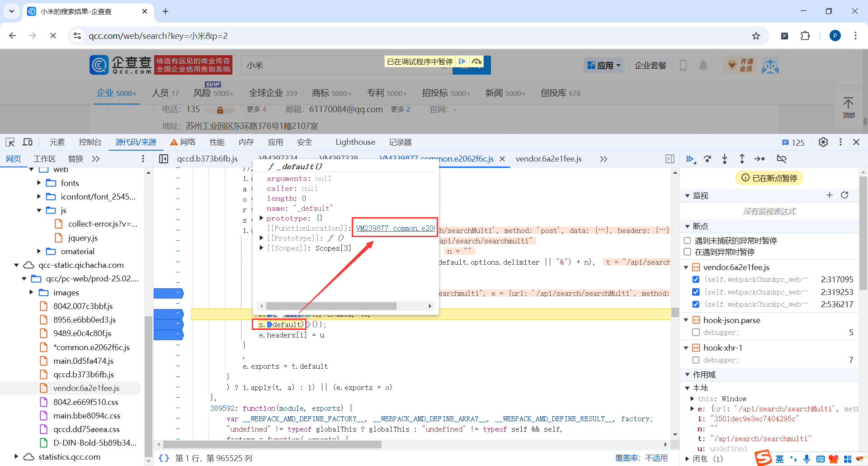
Task: Click the paused overlay resume button
Action: coord(462,62)
